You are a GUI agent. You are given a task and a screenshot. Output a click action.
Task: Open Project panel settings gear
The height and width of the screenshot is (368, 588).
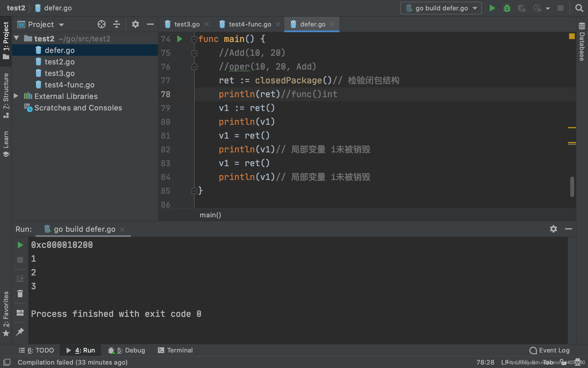point(135,24)
